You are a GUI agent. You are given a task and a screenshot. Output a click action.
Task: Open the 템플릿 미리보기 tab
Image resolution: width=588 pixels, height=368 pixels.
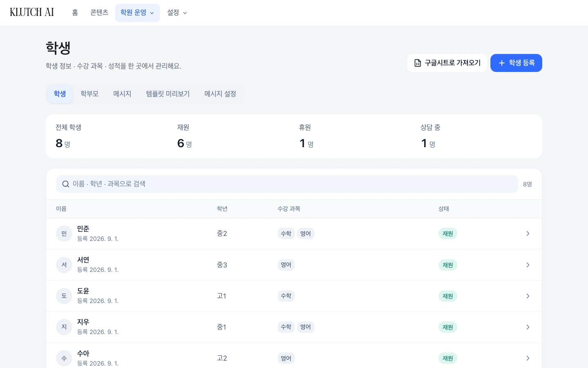[168, 94]
